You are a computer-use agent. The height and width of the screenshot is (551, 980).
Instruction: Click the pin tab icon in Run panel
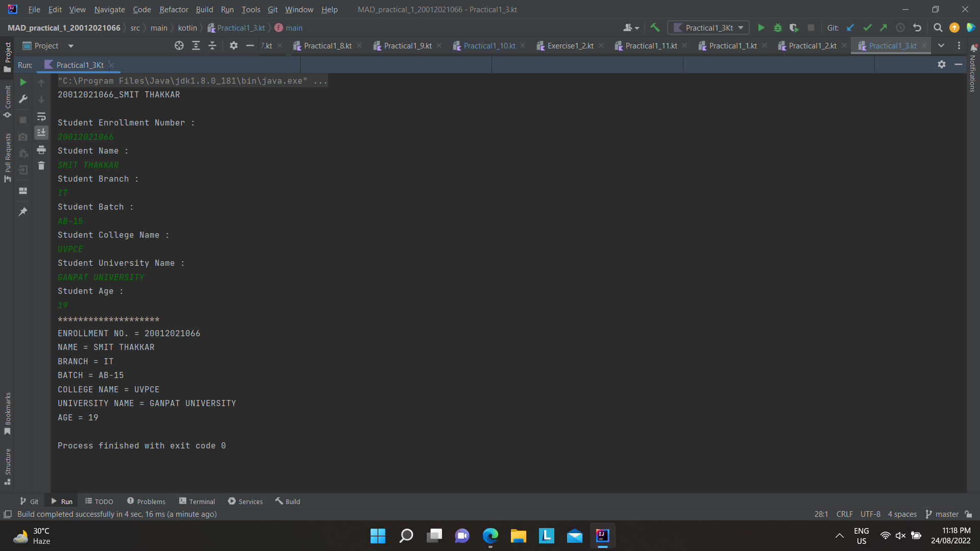[x=23, y=211]
